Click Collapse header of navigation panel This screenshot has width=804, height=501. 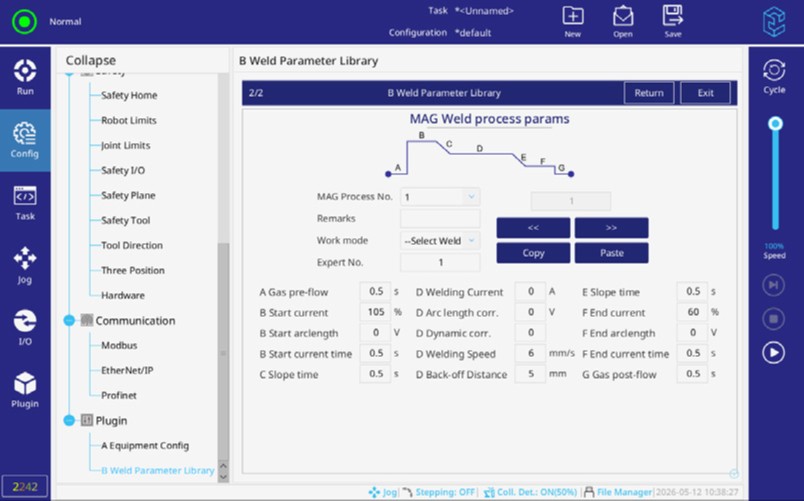pyautogui.click(x=91, y=60)
